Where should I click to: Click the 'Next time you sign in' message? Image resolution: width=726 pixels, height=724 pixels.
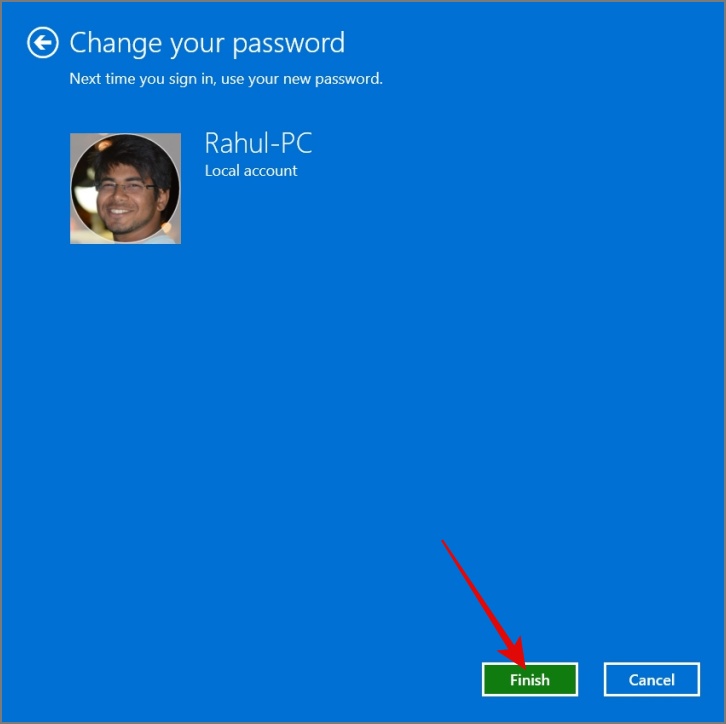coord(226,79)
